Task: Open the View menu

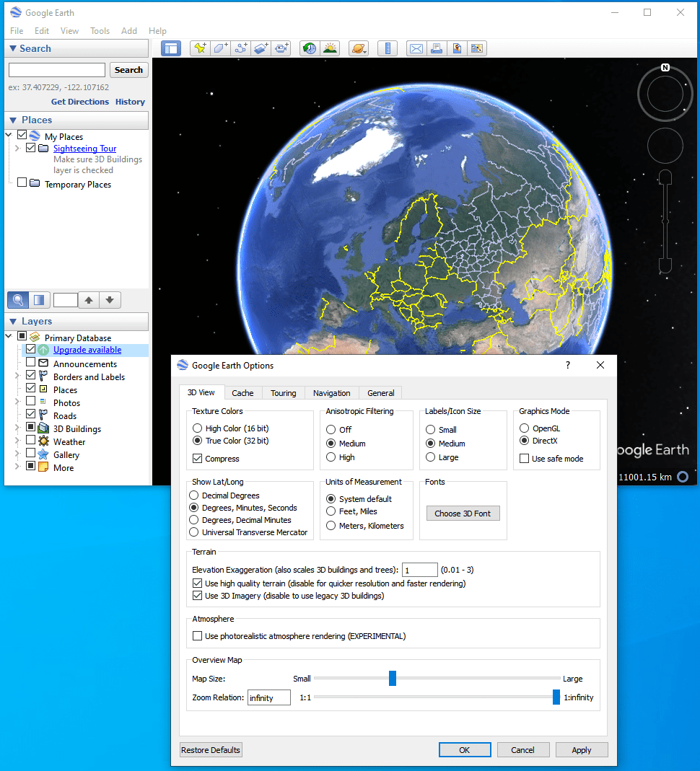Action: click(69, 30)
